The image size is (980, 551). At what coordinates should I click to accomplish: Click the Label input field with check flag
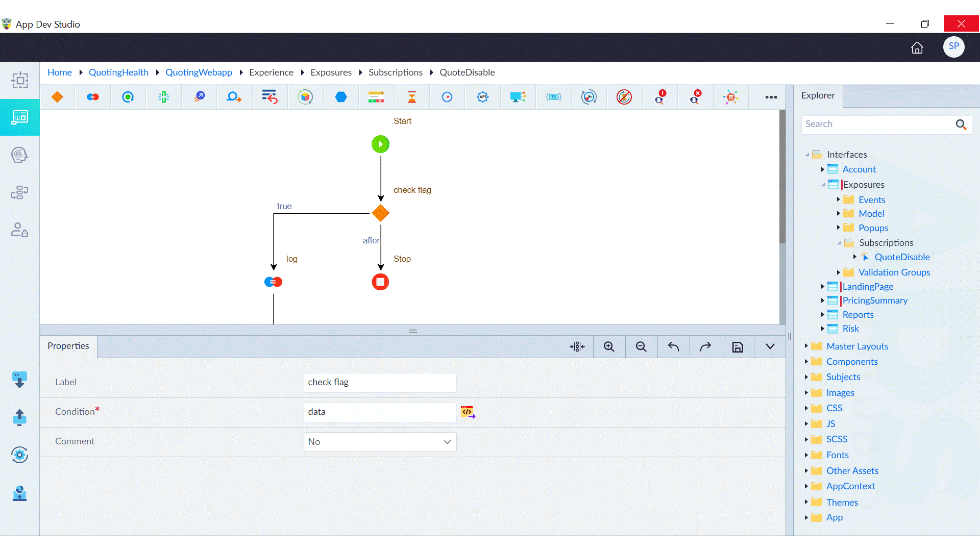380,383
